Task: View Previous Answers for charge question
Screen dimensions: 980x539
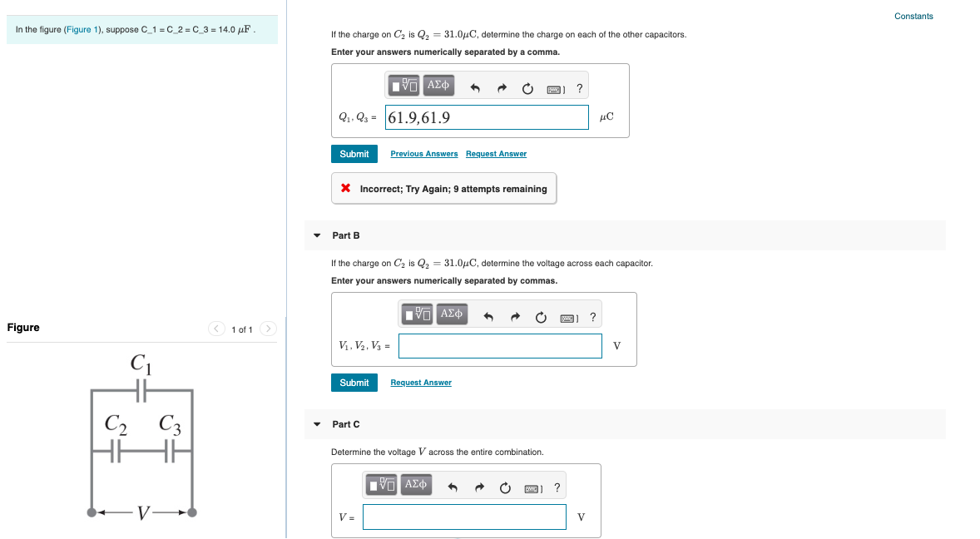Action: click(424, 154)
